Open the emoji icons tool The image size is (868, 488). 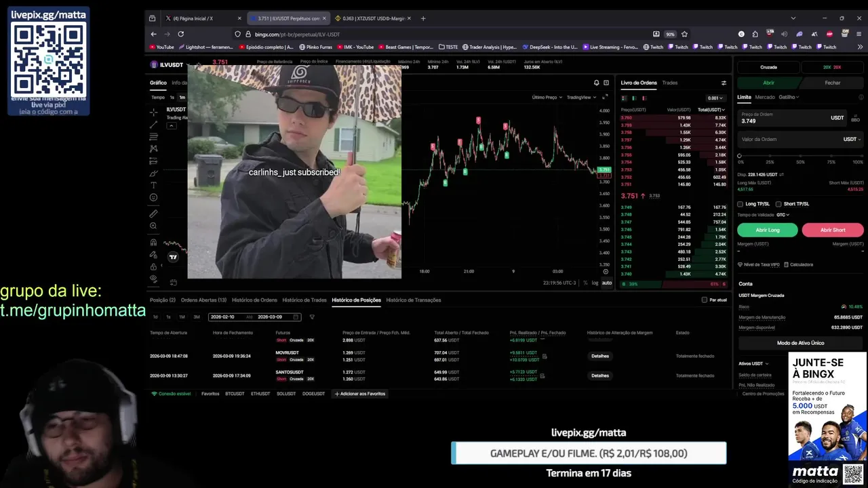pyautogui.click(x=154, y=197)
